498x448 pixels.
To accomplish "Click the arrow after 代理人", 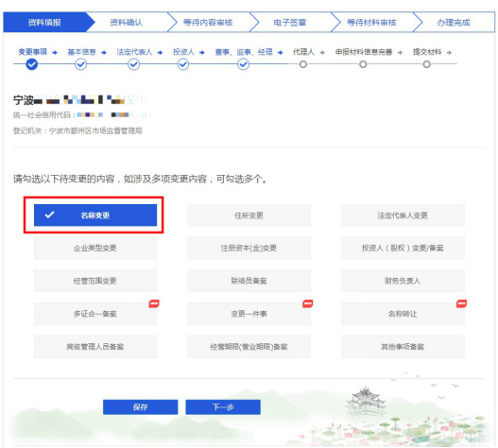I will (x=322, y=52).
